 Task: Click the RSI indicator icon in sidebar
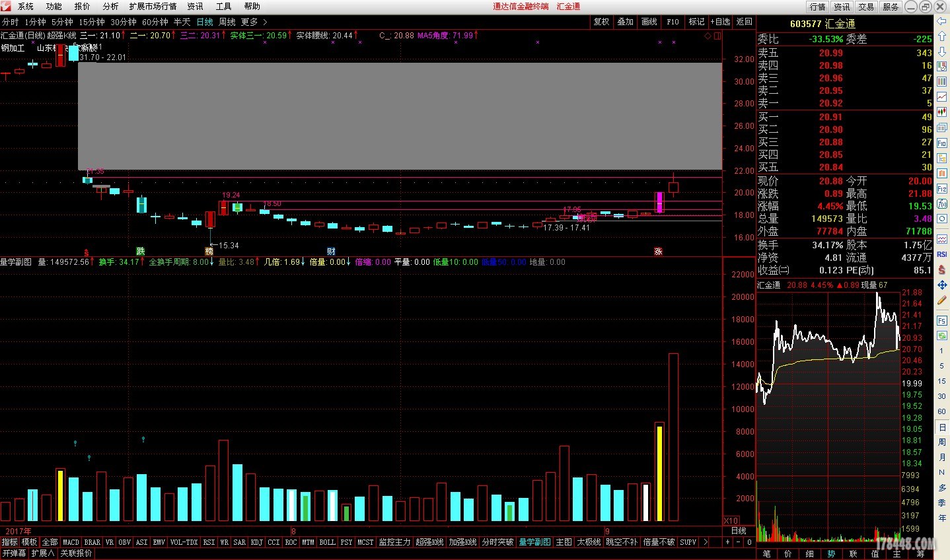942,254
